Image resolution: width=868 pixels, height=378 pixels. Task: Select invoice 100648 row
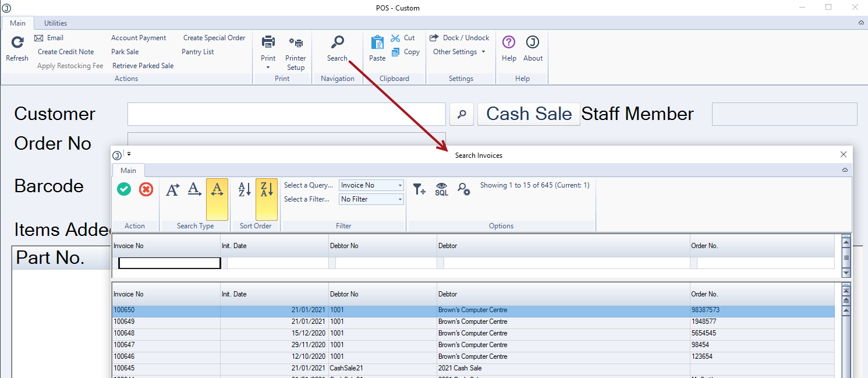(473, 334)
